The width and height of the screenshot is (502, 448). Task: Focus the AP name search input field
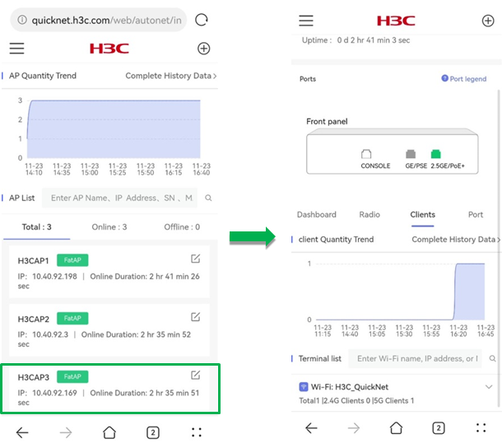point(119,198)
